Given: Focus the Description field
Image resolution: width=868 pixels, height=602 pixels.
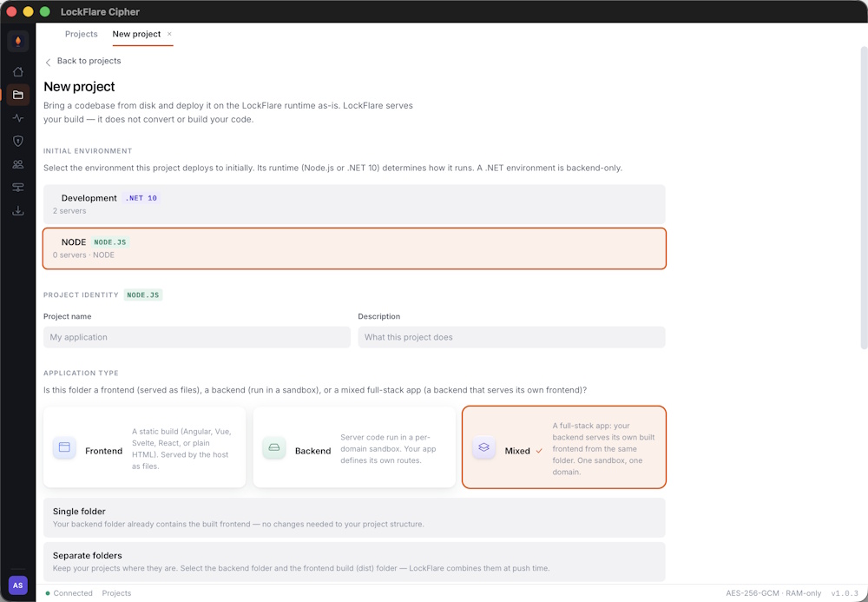Looking at the screenshot, I should (511, 337).
